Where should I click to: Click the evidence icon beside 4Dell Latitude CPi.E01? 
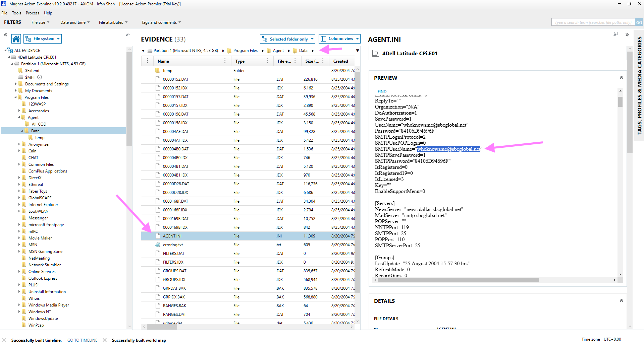point(376,53)
